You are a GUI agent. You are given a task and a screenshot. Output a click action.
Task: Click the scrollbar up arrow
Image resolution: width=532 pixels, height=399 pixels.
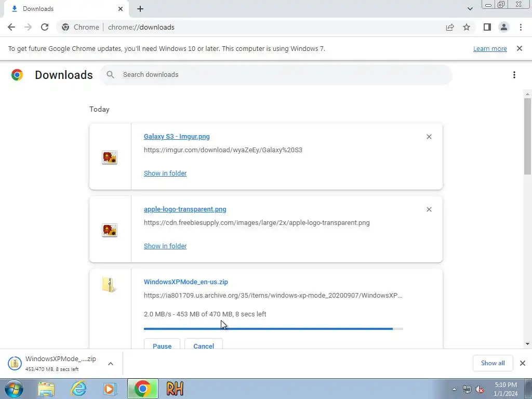[x=527, y=94]
